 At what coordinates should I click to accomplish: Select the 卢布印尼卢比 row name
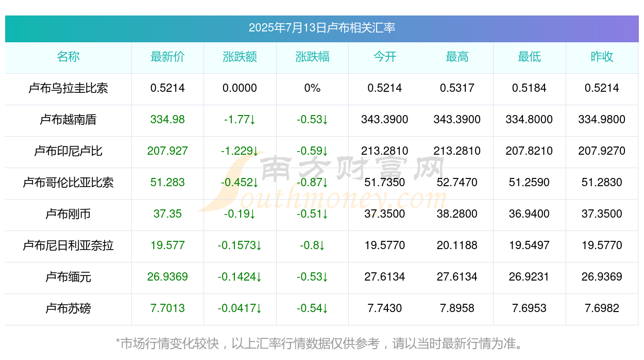tap(68, 151)
